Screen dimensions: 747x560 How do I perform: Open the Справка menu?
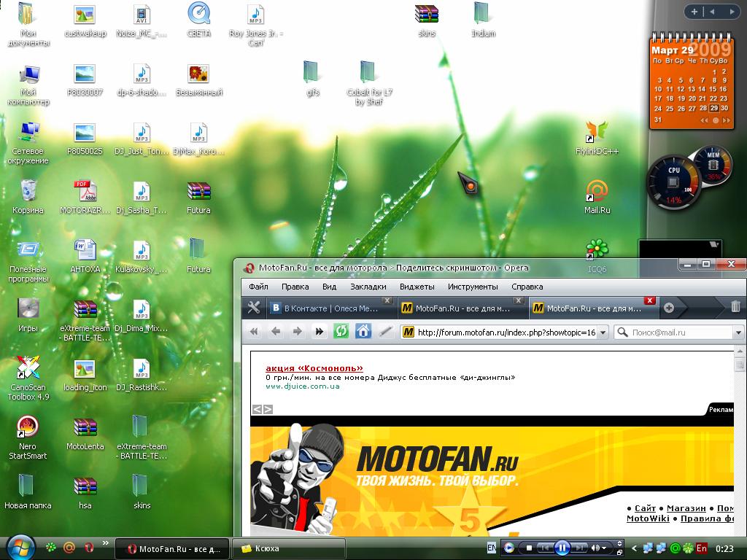[x=527, y=287]
